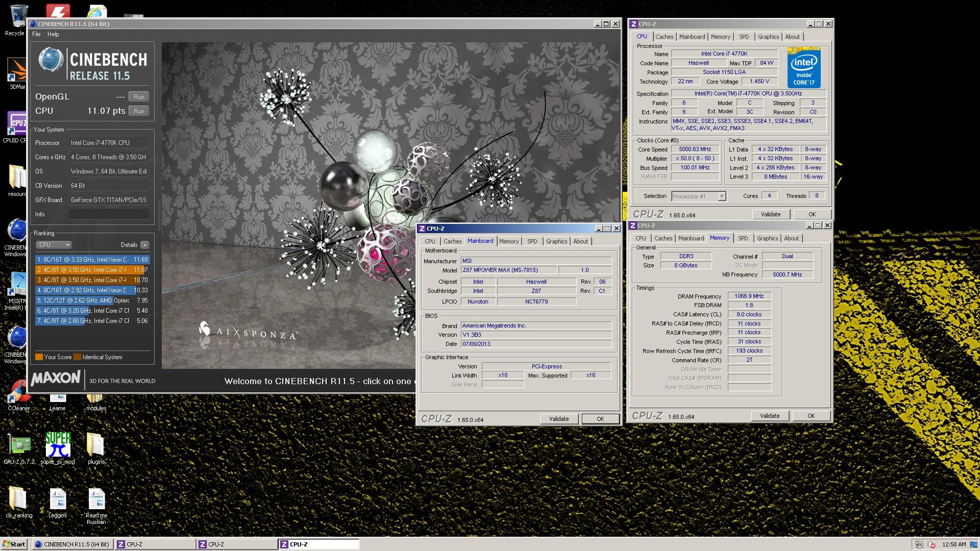The width and height of the screenshot is (980, 551).
Task: Click OK in Memory CPU-Z window
Action: coord(811,416)
